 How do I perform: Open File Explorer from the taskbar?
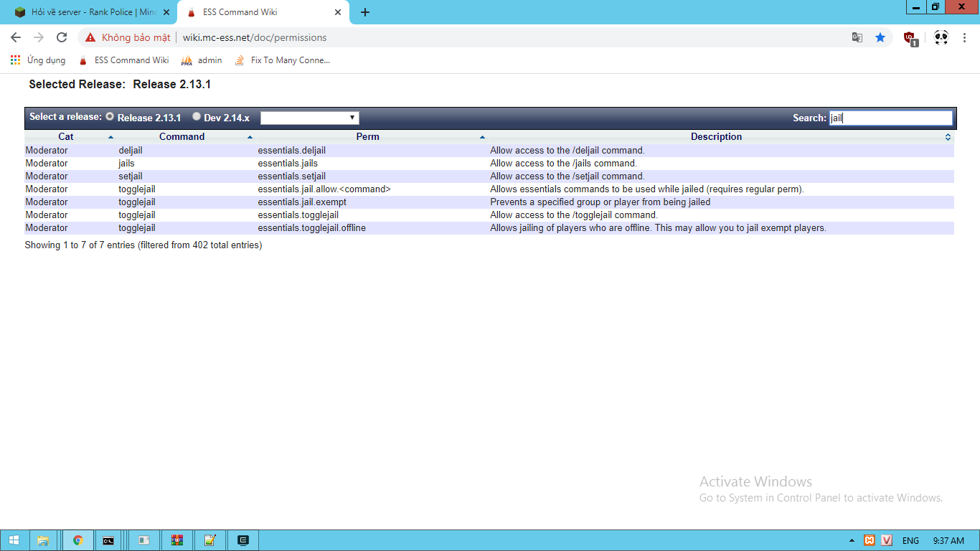pyautogui.click(x=43, y=540)
